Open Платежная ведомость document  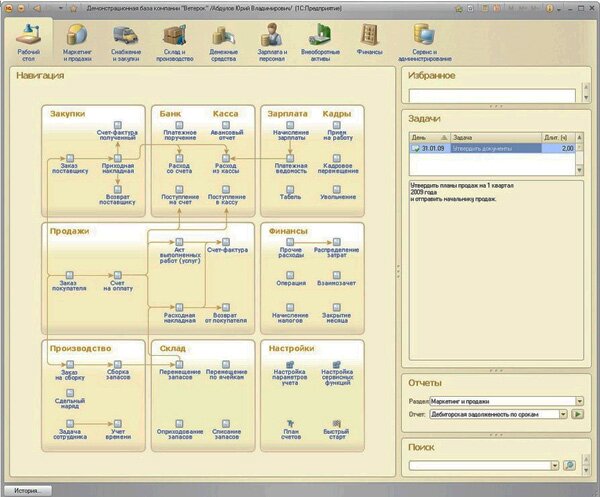(x=290, y=164)
